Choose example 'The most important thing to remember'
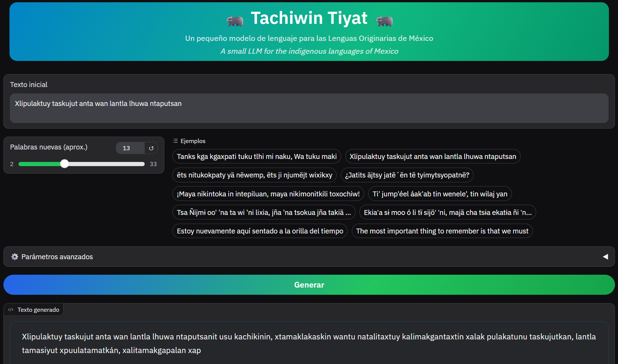618x364 pixels. (442, 231)
